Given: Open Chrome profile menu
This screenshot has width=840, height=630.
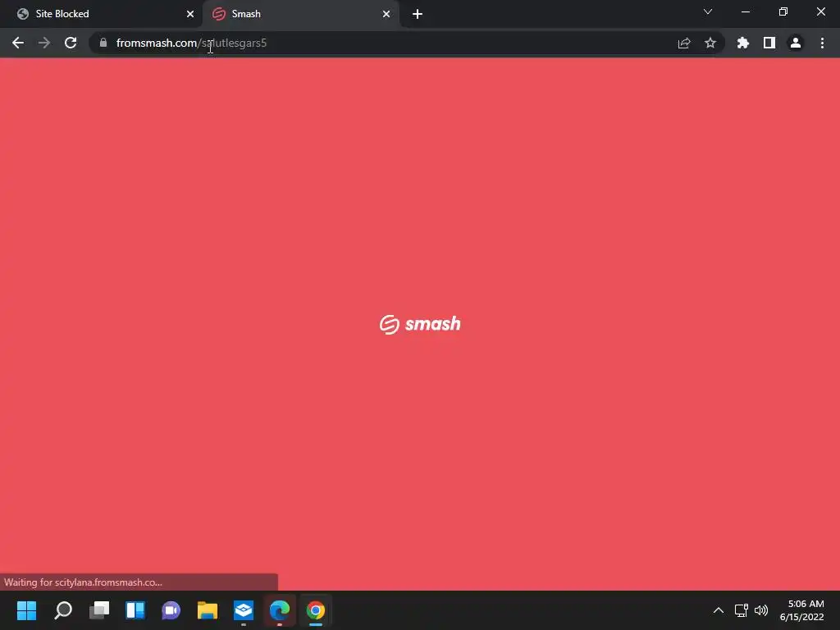Looking at the screenshot, I should (796, 43).
